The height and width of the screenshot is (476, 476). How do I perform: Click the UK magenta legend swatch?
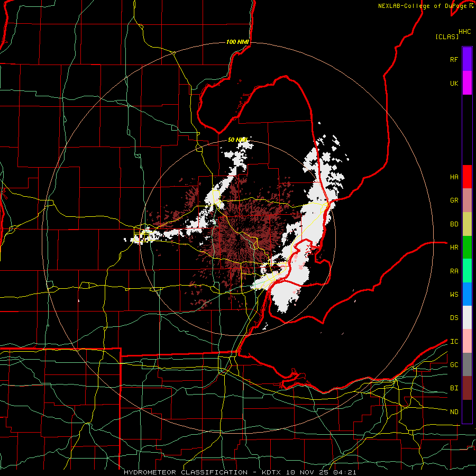tap(467, 83)
